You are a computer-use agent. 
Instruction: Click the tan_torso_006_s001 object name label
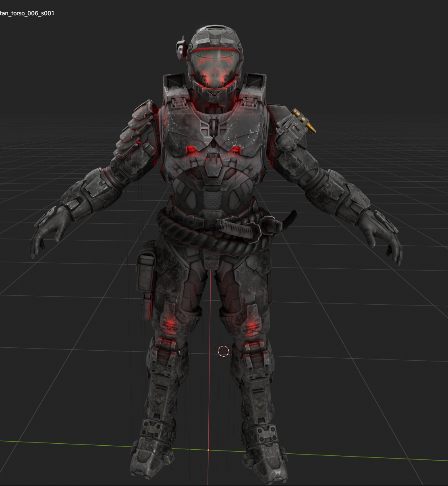tap(27, 13)
